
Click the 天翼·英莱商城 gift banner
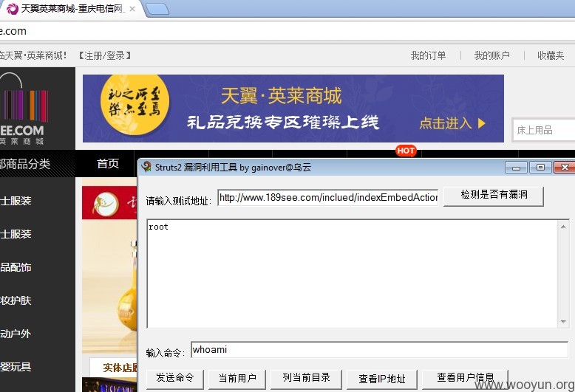pos(293,109)
